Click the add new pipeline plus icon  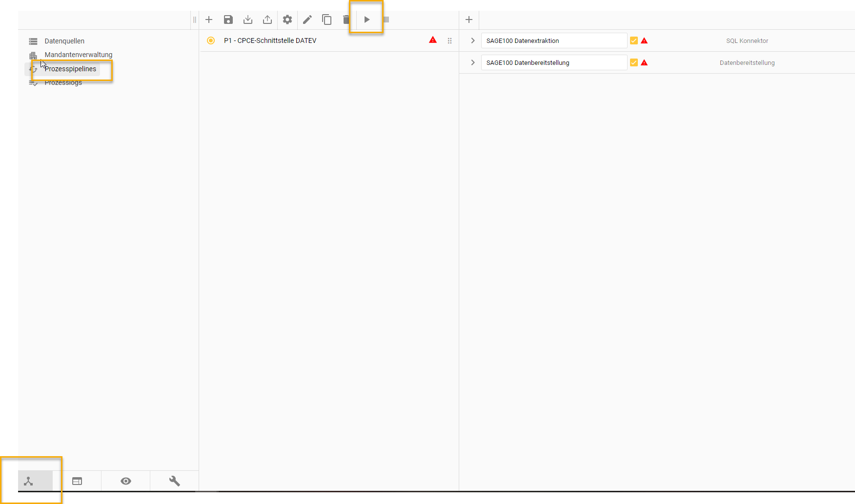click(209, 20)
